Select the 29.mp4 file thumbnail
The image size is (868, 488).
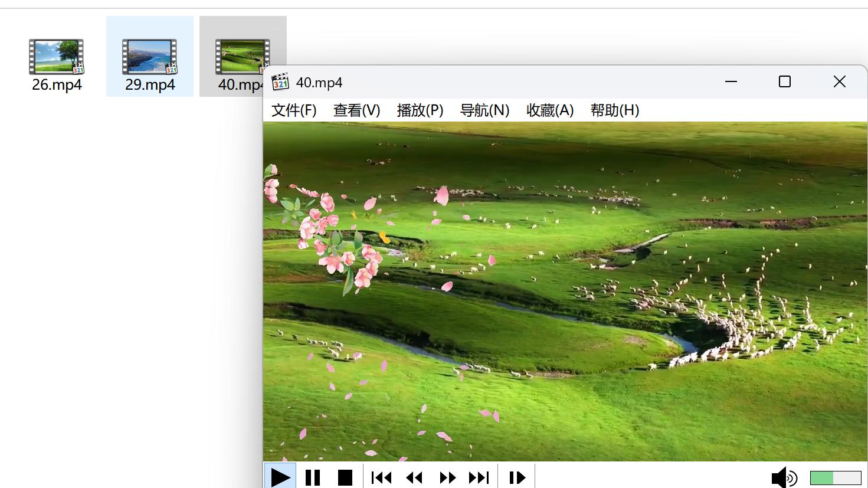click(150, 57)
